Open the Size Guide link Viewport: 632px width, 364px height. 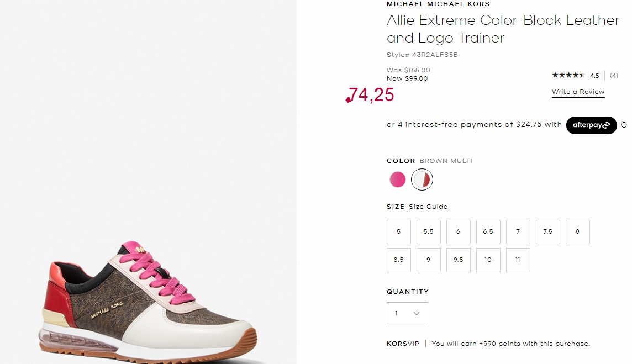click(x=428, y=207)
